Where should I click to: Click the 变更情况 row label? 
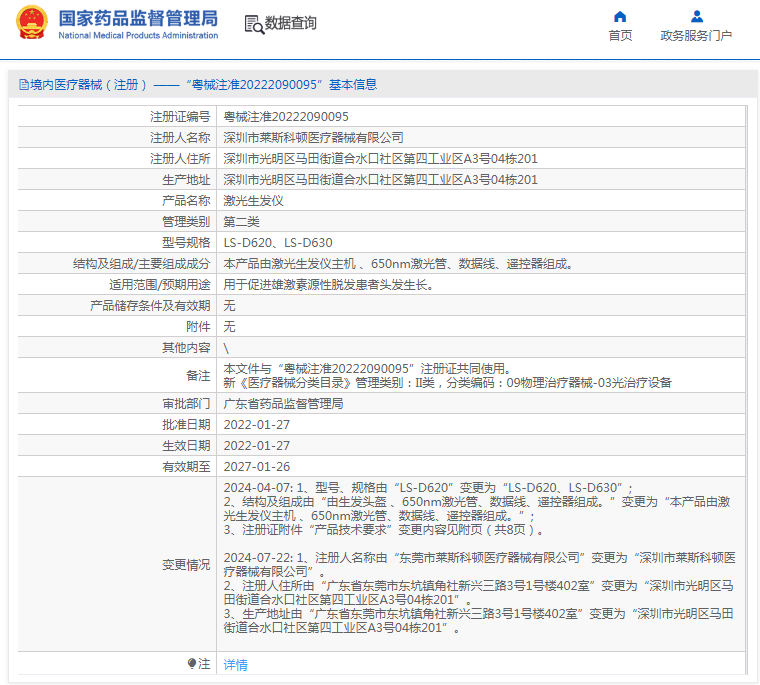point(186,565)
